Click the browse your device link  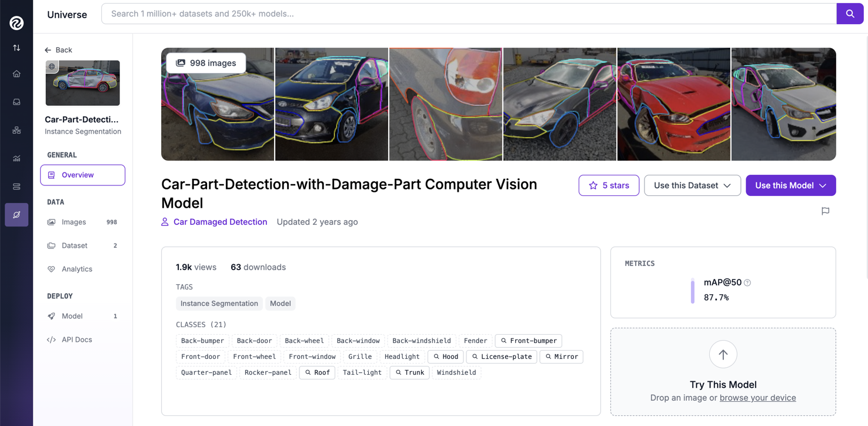(757, 398)
